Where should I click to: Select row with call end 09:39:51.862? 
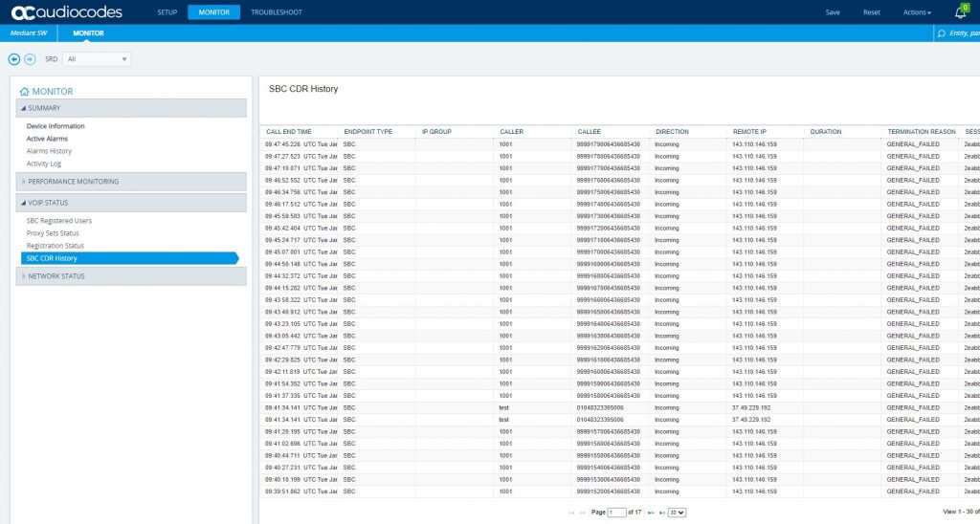pos(619,491)
